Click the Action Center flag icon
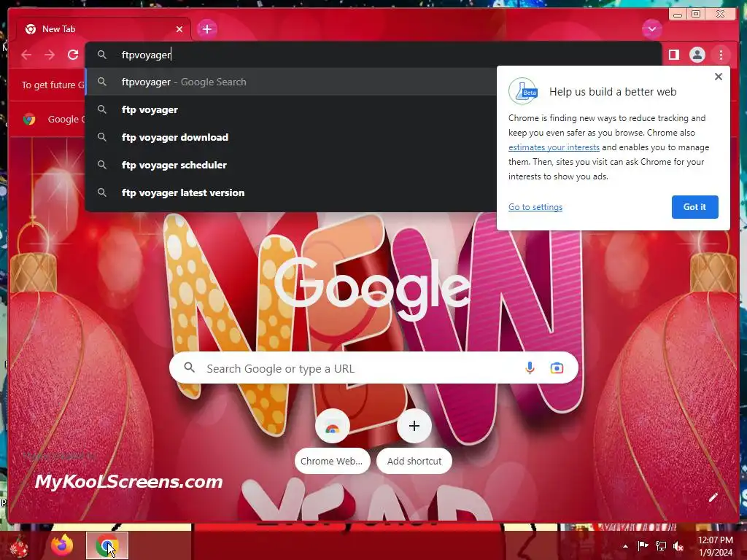 [x=643, y=545]
